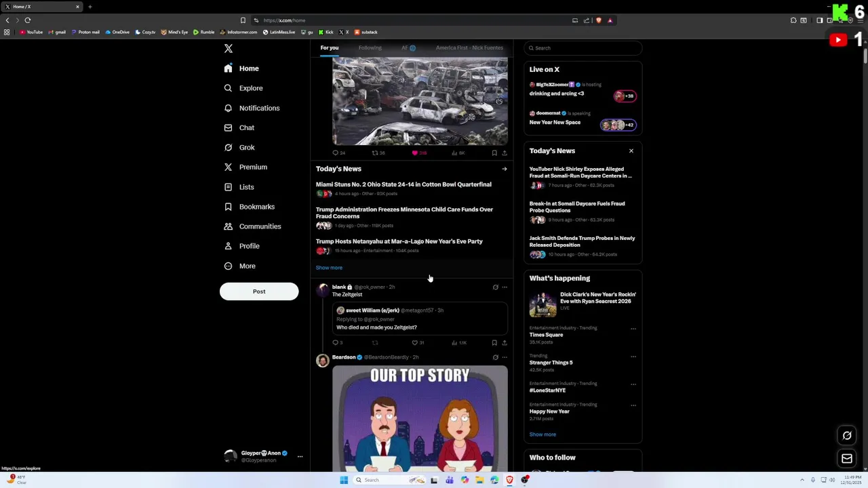This screenshot has width=868, height=488.
Task: Open floating Grok button at bottom right
Action: point(847,436)
